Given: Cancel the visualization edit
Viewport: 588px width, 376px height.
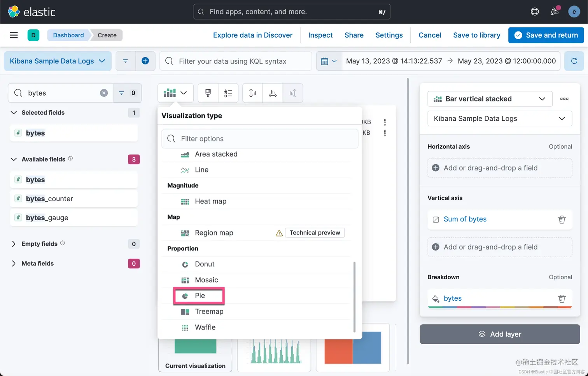Looking at the screenshot, I should [430, 35].
